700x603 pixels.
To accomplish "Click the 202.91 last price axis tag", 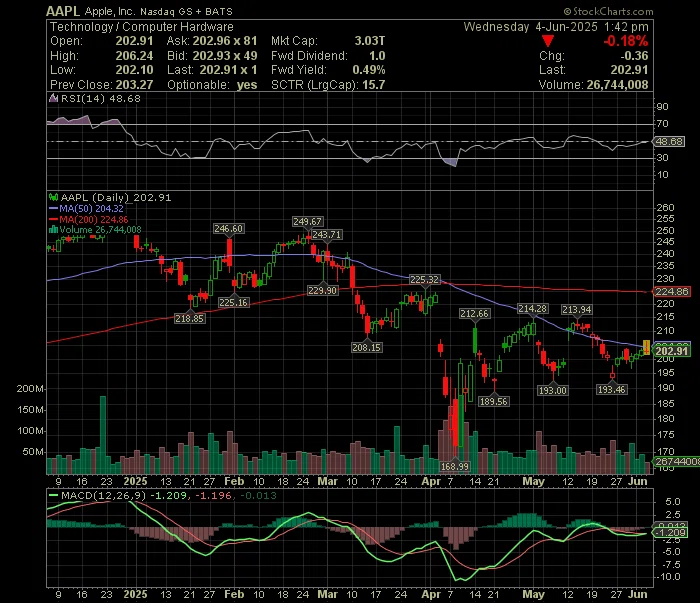I will [x=672, y=351].
